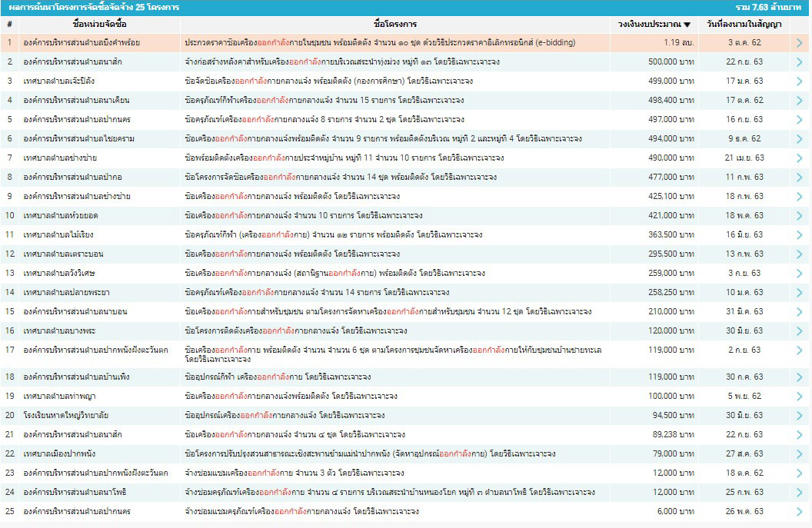
Task: Open arrow for the 210,000 บาท project
Action: 800,311
